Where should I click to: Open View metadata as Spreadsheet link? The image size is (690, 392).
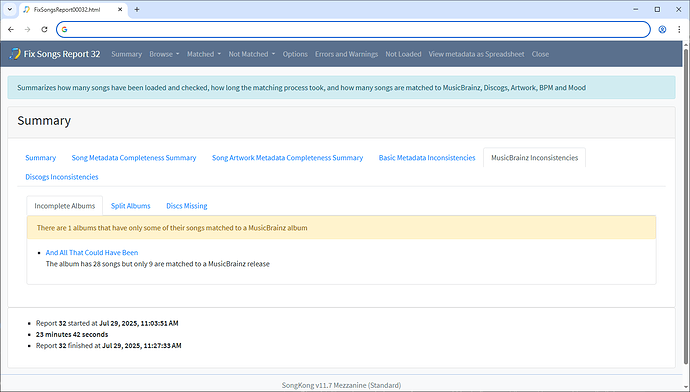(x=476, y=54)
